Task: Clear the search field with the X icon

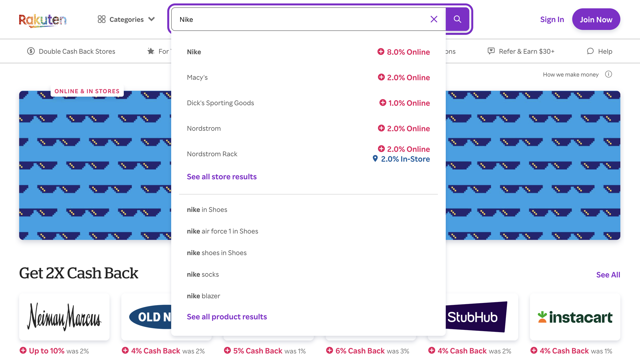Action: click(434, 19)
